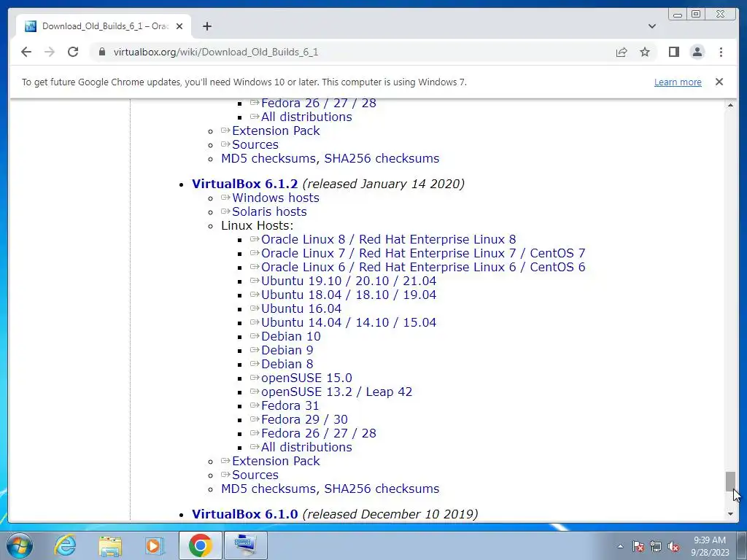Screen dimensions: 747x560
Task: Open Ubuntu 18.04 / 18.10 / 19.04 link
Action: pos(349,295)
